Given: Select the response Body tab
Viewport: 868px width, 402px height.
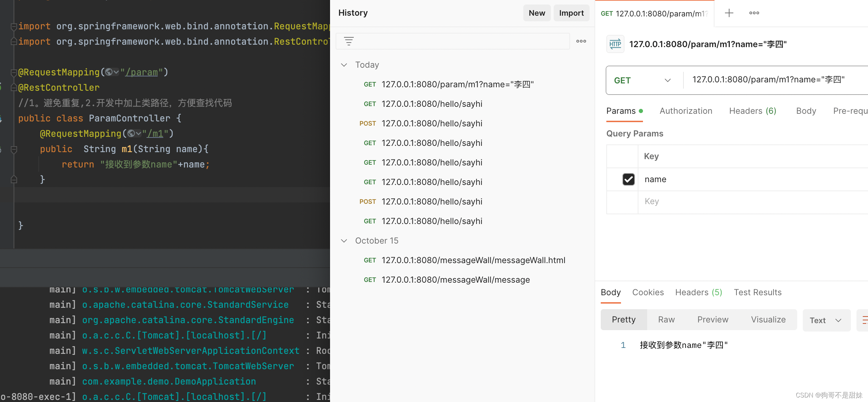Looking at the screenshot, I should [611, 292].
